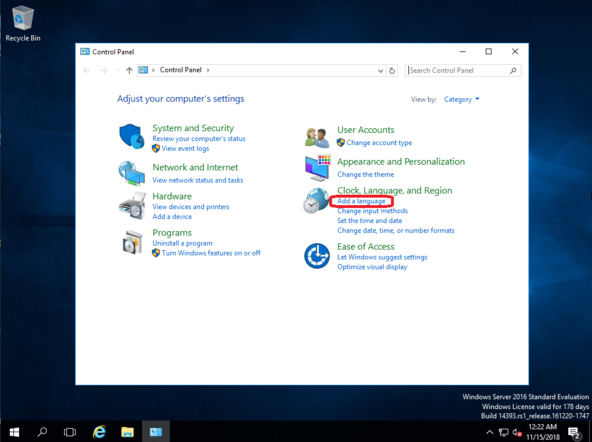Open the Hardware printer icon
592x442 pixels.
point(132,206)
